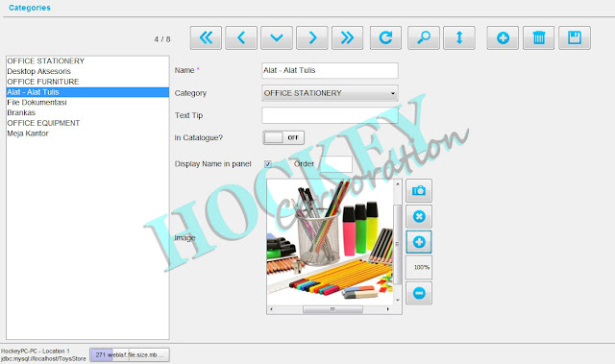Select OFFICE STATIONERY in the list
This screenshot has height=364, width=615.
(x=87, y=61)
